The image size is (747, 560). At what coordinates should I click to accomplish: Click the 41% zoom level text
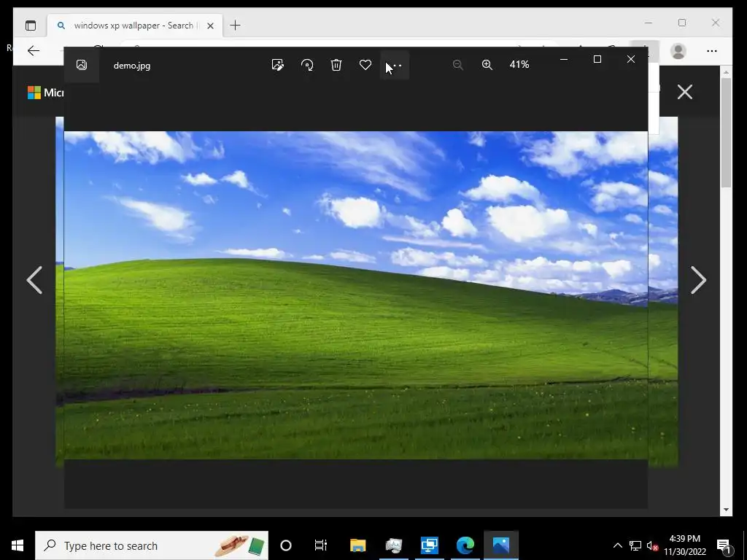[x=519, y=64]
